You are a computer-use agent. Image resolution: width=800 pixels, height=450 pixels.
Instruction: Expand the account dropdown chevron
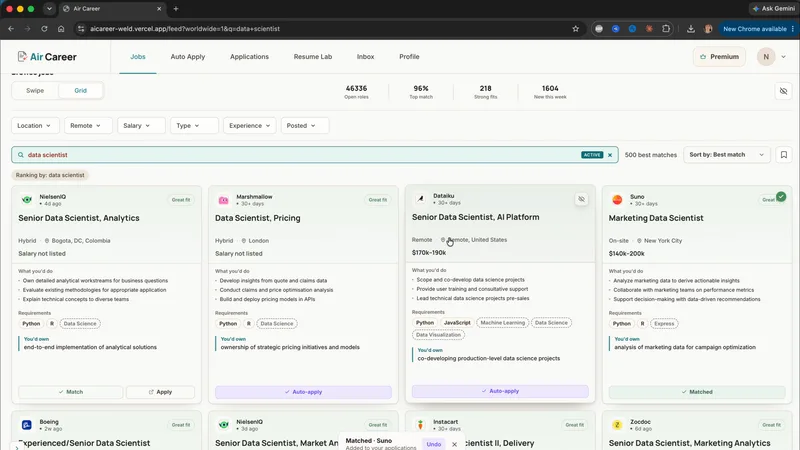coord(784,57)
